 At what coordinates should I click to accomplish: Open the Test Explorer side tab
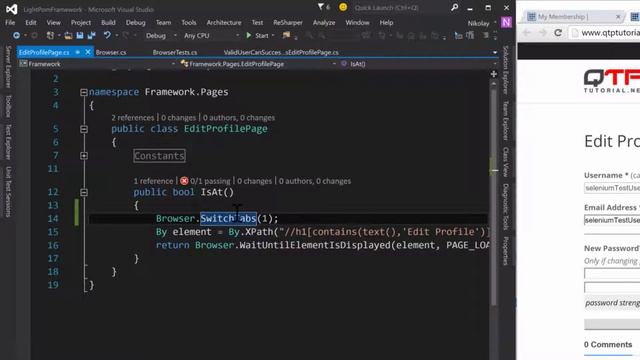pos(8,142)
